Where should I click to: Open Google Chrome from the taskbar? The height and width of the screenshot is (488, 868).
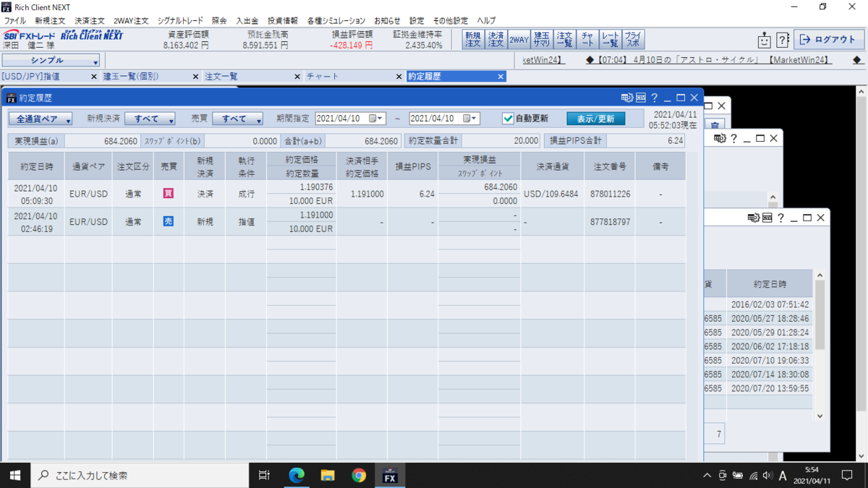(x=359, y=475)
